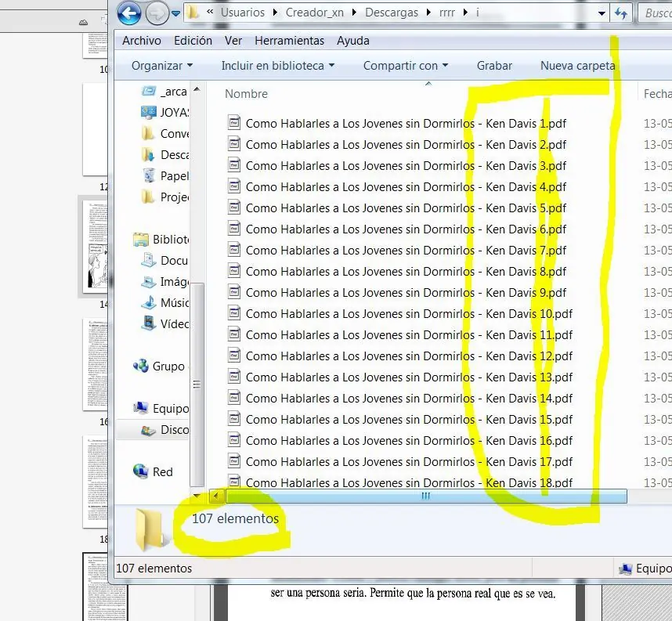672x621 pixels.
Task: Click Nueva carpeta button
Action: [577, 66]
